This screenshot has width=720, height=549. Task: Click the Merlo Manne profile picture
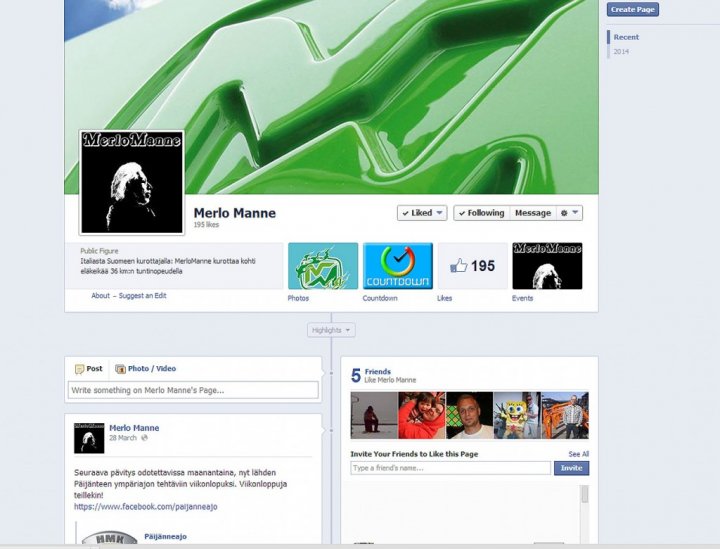[x=132, y=181]
